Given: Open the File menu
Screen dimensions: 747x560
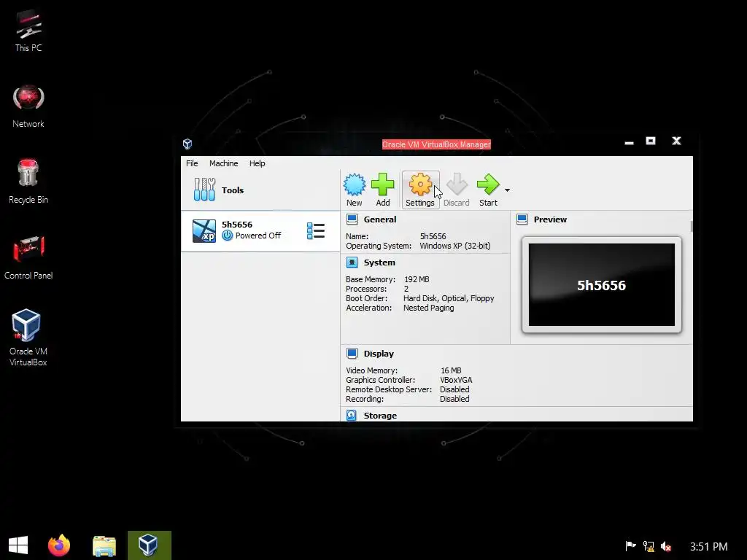Looking at the screenshot, I should [x=192, y=163].
